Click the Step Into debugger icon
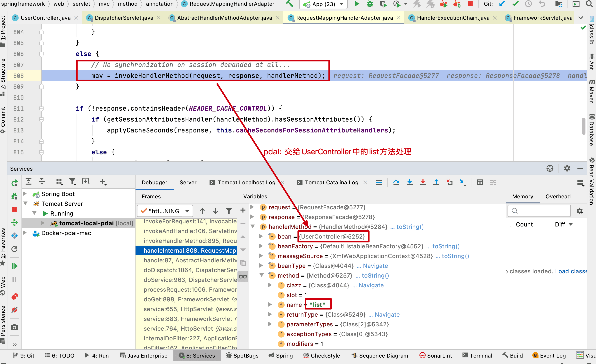Viewport: 596px width, 364px height. 410,182
